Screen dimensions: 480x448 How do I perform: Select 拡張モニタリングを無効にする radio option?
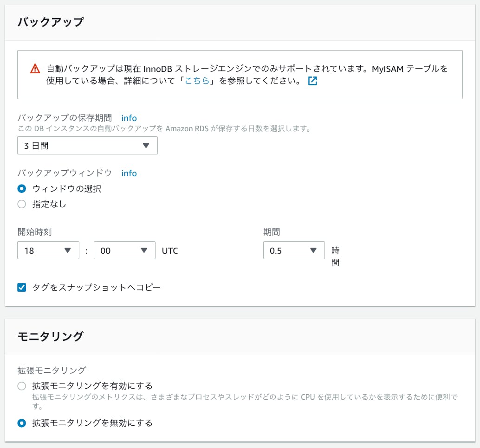(x=21, y=423)
